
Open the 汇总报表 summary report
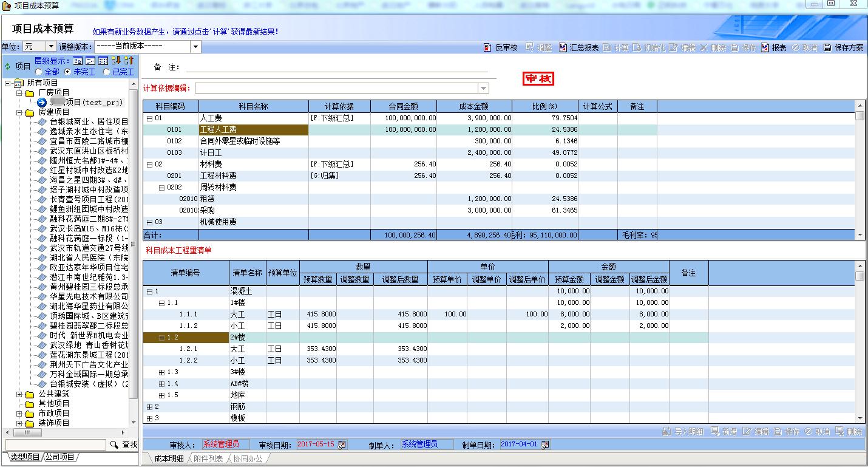click(563, 47)
